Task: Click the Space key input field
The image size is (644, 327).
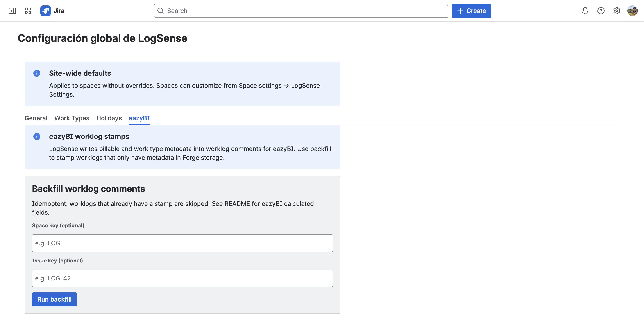Action: click(x=182, y=243)
